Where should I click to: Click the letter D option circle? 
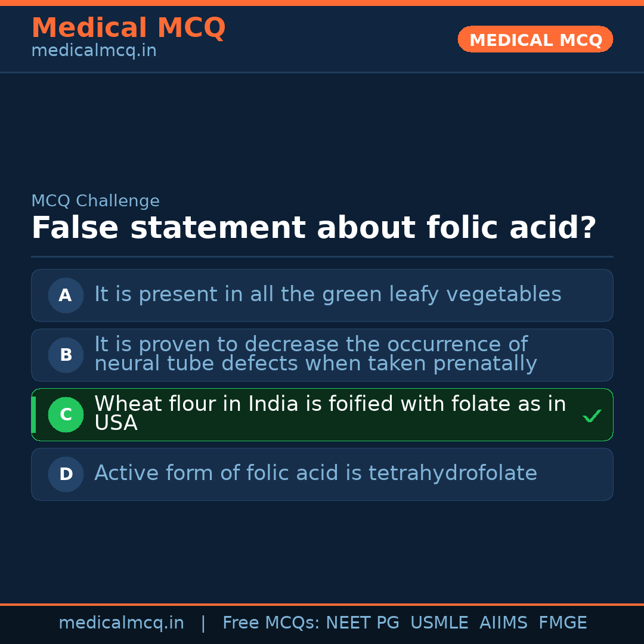coord(66,474)
